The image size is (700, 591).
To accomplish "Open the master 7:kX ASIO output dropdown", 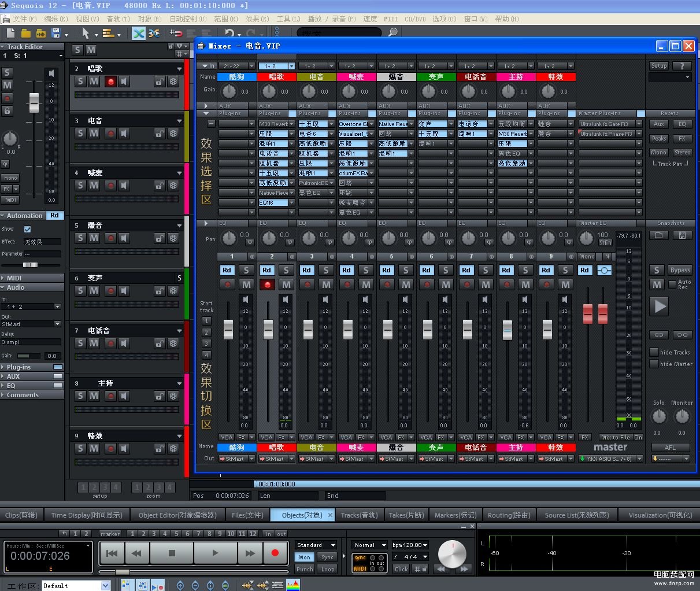I will click(x=609, y=459).
